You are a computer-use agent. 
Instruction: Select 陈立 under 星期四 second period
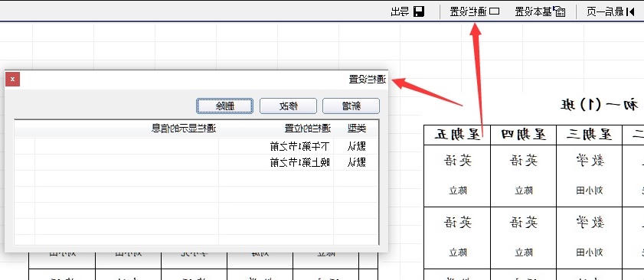tap(524, 252)
